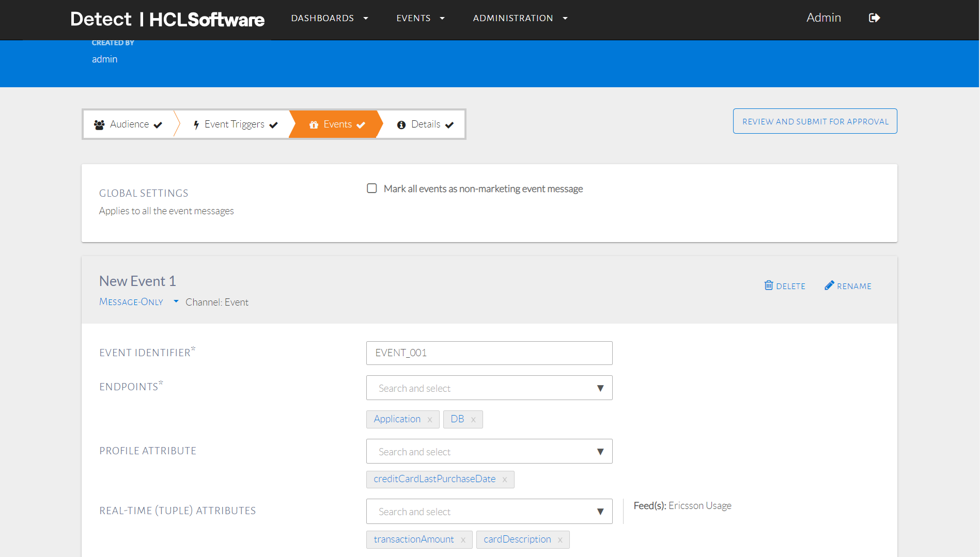Screen dimensions: 980x557
Task: Click the Detect HCLSoftware logo
Action: [x=167, y=20]
